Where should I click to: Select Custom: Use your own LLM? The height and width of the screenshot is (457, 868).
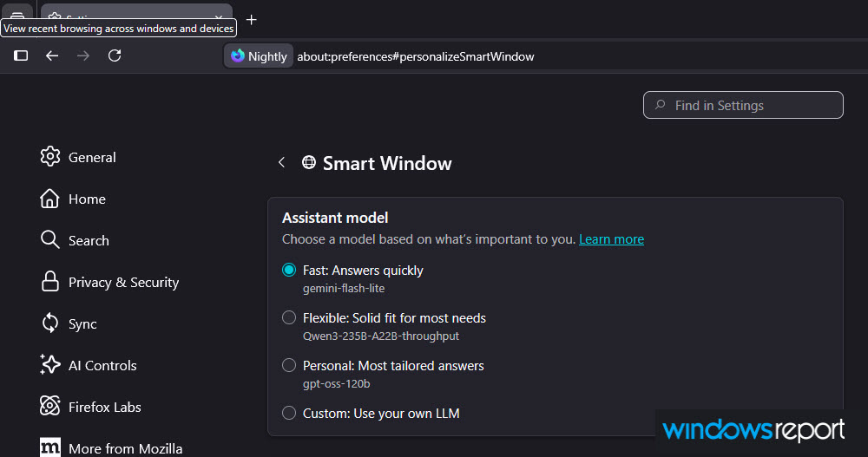289,413
